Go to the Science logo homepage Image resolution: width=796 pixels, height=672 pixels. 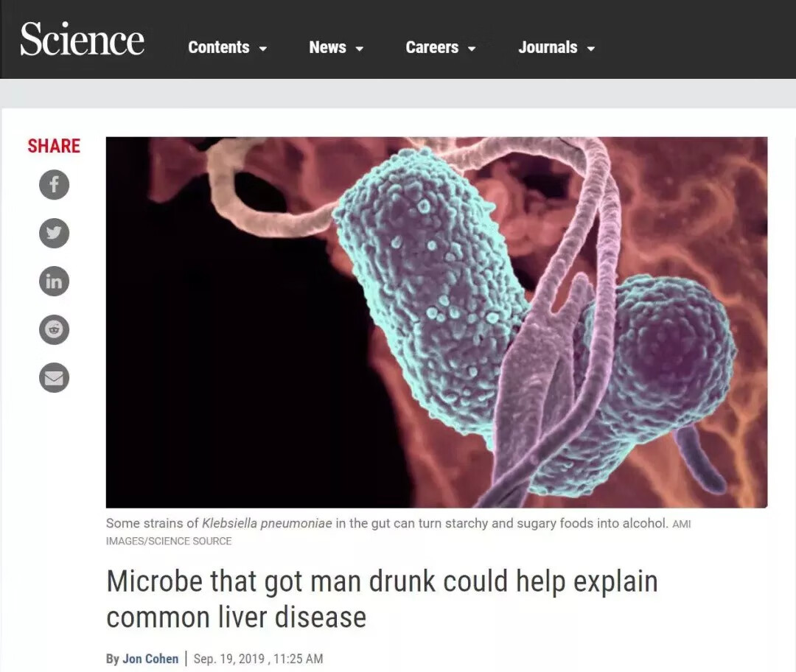pyautogui.click(x=83, y=39)
